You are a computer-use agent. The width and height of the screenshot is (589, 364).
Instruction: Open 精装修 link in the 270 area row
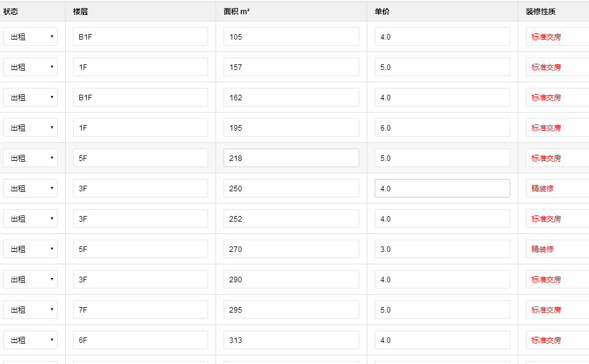click(543, 249)
